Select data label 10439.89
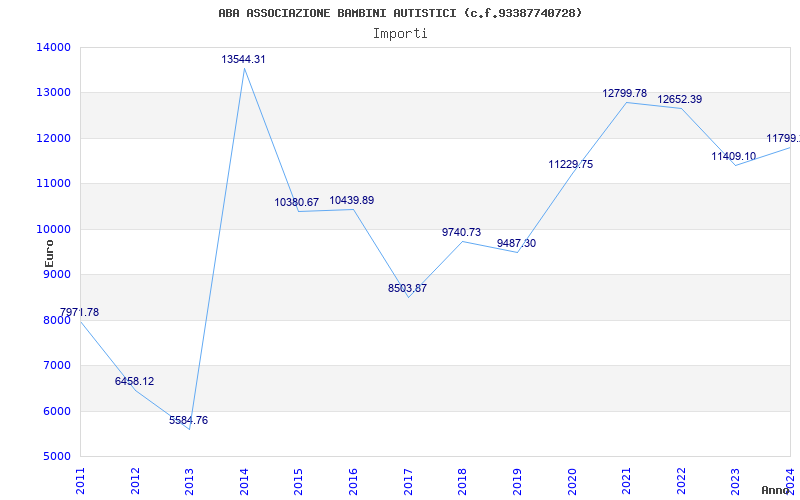This screenshot has width=800, height=500. click(352, 201)
